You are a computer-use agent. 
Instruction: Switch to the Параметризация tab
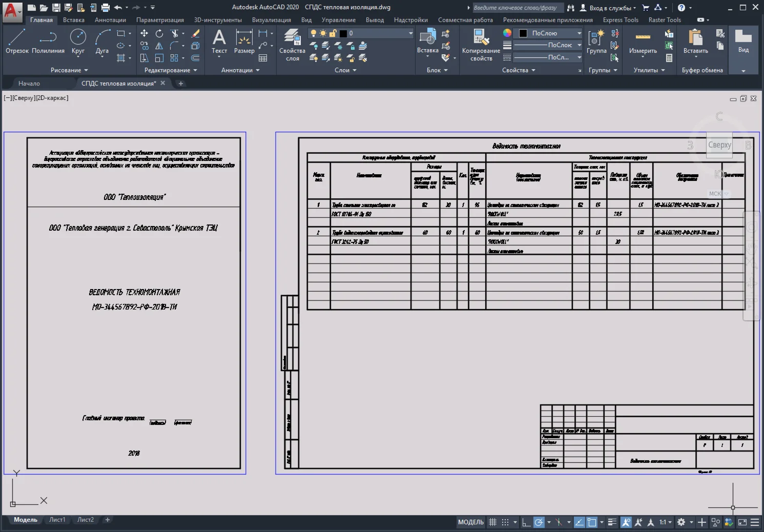(160, 20)
